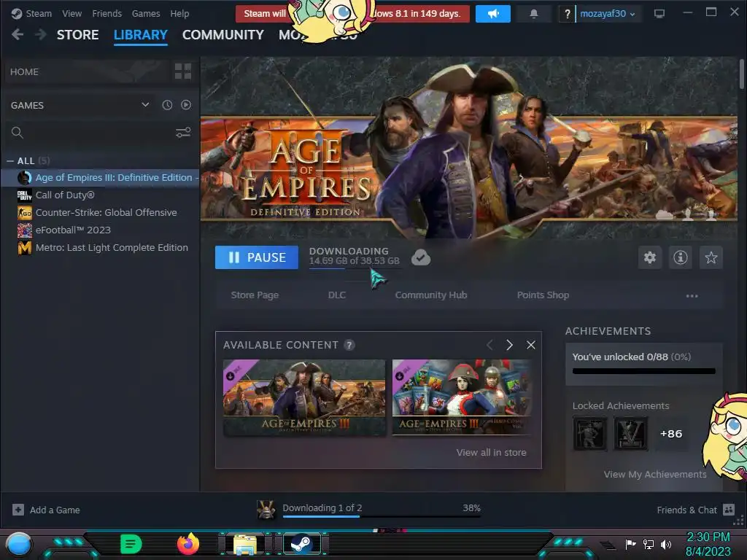Open the Points Shop link

543,295
